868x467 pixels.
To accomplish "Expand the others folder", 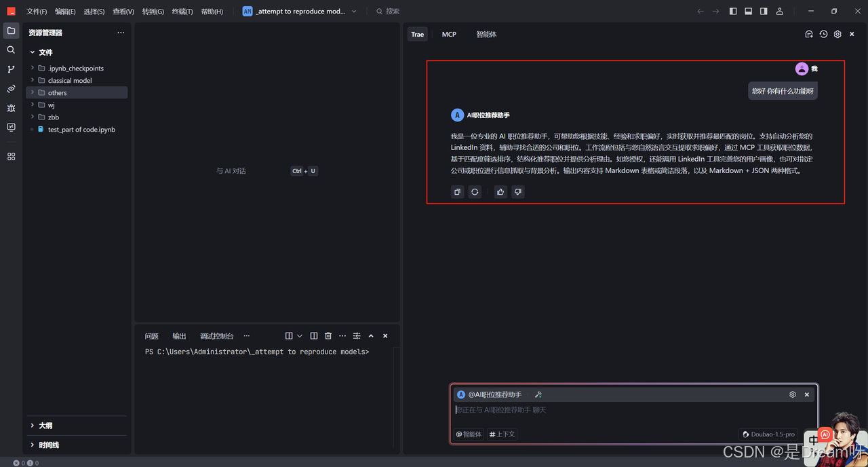I will click(x=77, y=93).
